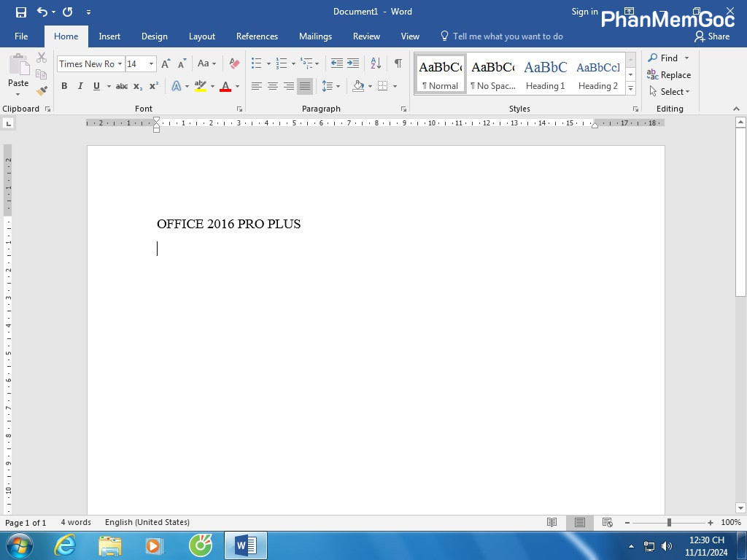Click the Clear All Formatting eraser icon
The width and height of the screenshot is (747, 560).
click(234, 64)
